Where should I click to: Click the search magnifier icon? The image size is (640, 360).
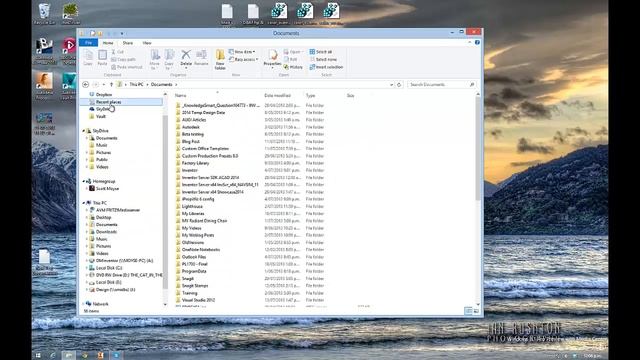[x=472, y=84]
